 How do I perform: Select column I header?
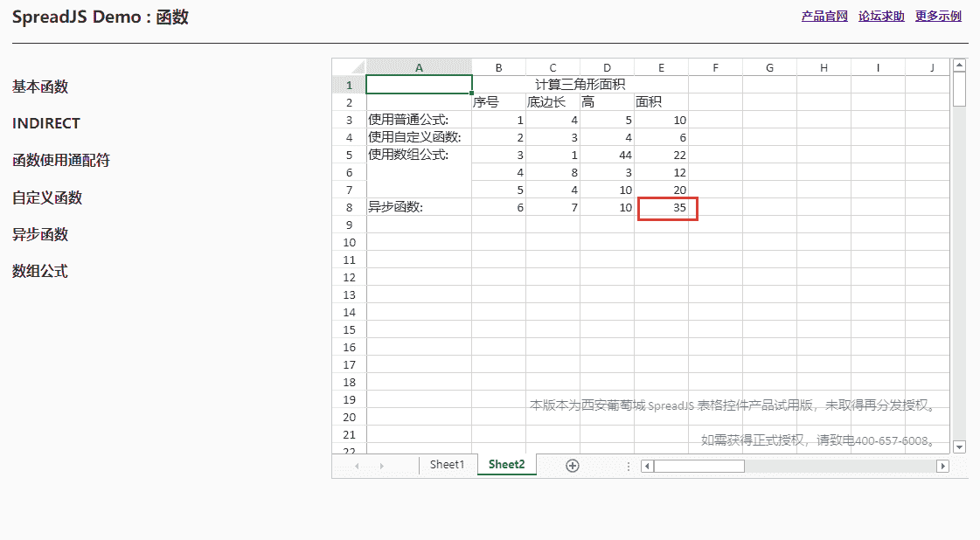click(x=878, y=67)
